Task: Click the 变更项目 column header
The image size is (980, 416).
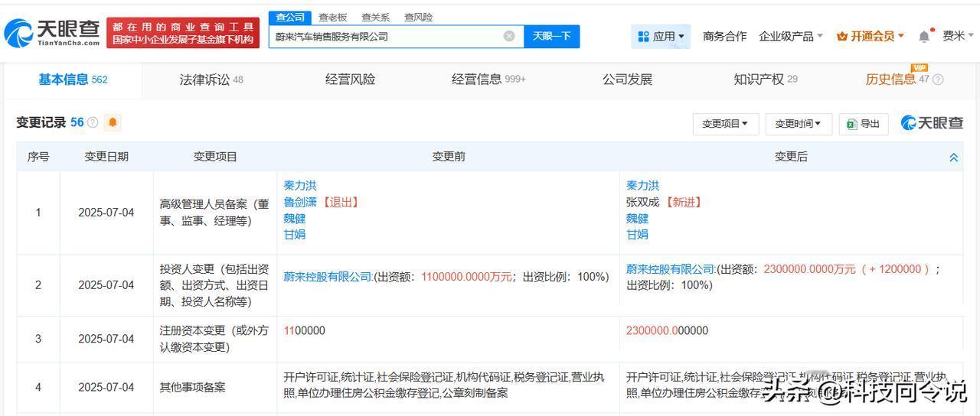Action: tap(215, 157)
